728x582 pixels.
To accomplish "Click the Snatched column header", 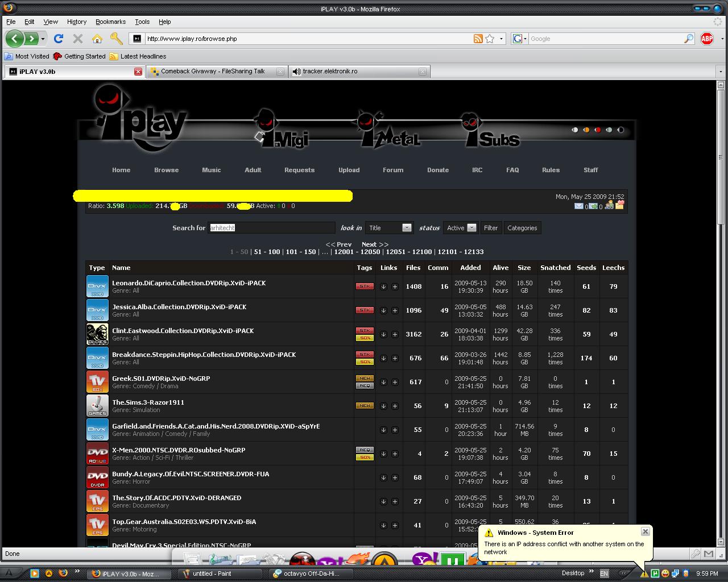I will pyautogui.click(x=555, y=268).
